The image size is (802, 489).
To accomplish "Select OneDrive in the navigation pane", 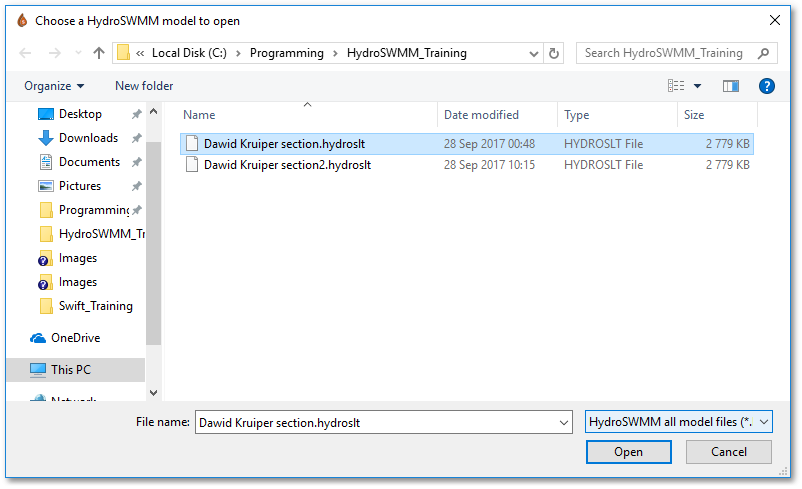I will click(x=76, y=338).
